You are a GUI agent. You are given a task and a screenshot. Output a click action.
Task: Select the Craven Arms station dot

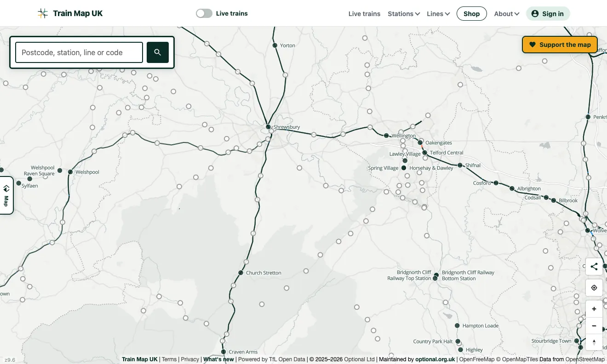[224, 352]
